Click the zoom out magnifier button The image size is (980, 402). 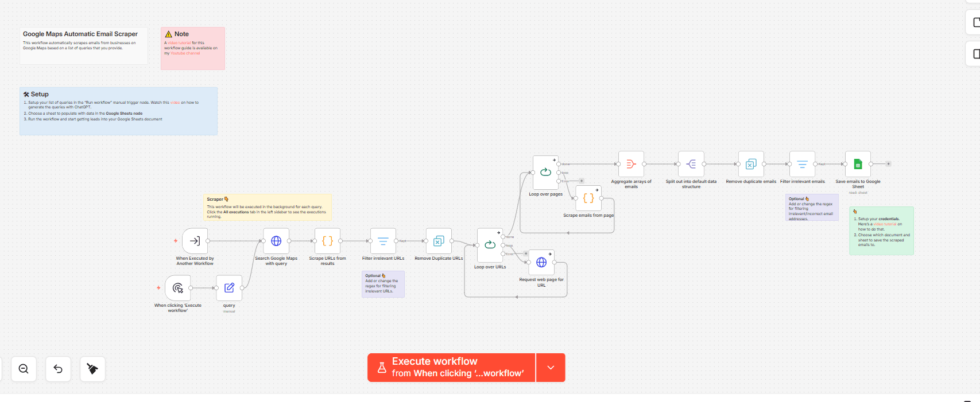(x=24, y=369)
